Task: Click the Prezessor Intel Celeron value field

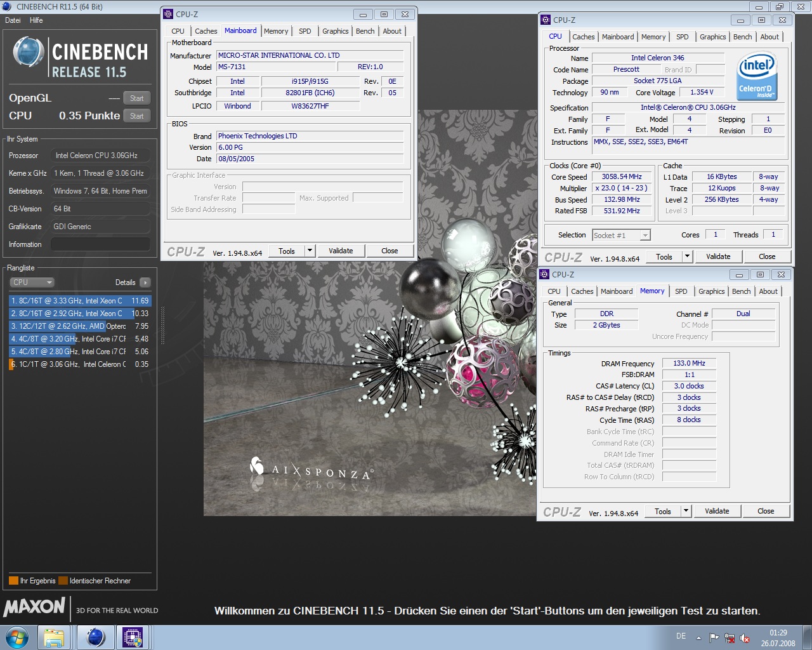Action: (100, 156)
